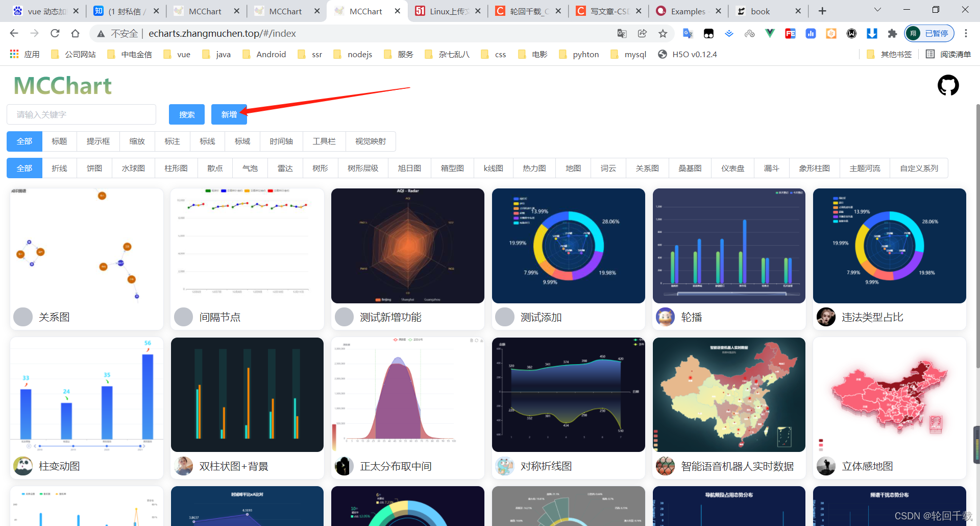Reload the page with refresh icon
Screen dimensions: 980x526
point(55,33)
